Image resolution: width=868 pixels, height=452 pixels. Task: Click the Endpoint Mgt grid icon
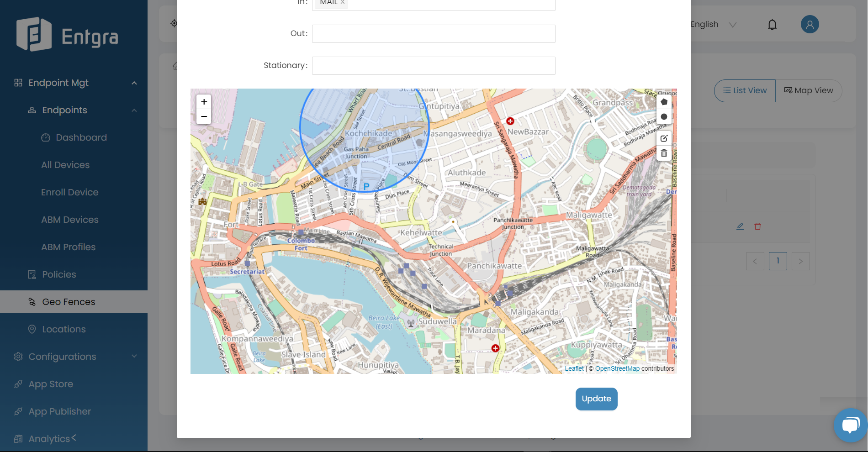coord(18,83)
